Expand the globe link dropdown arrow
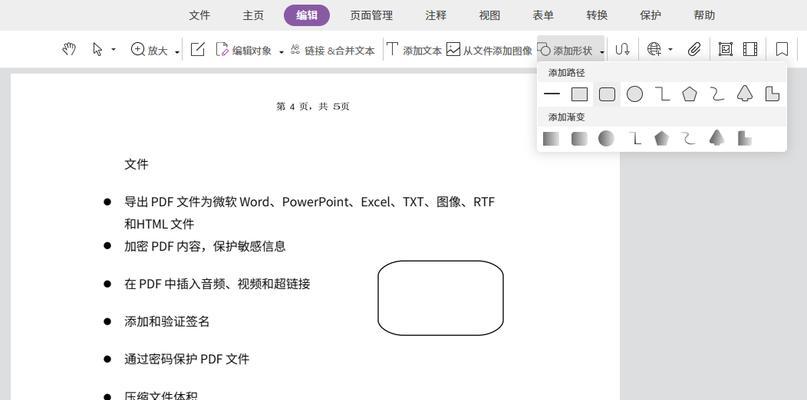This screenshot has height=400, width=807. [x=670, y=50]
